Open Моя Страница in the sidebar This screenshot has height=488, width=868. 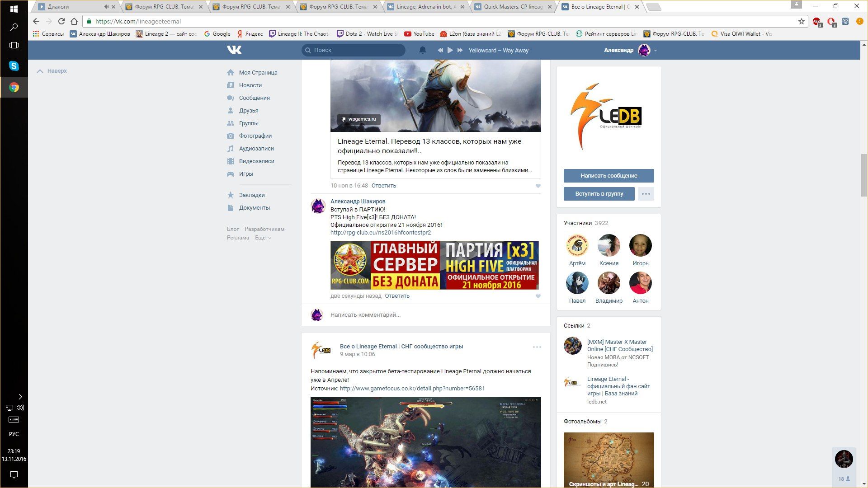[x=258, y=72]
